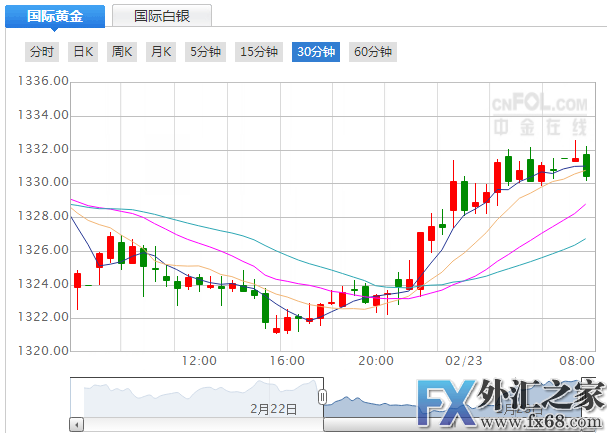Switch to the 国际黄金 tab
This screenshot has width=607, height=433.
click(x=55, y=16)
